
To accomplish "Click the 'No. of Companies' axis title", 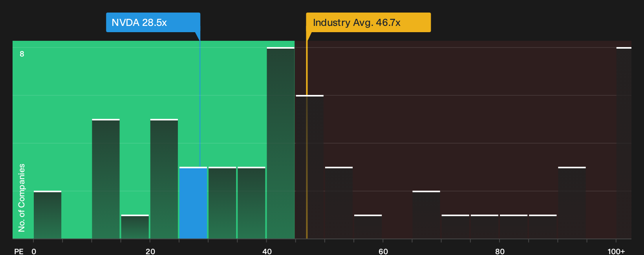I will click(x=22, y=198).
